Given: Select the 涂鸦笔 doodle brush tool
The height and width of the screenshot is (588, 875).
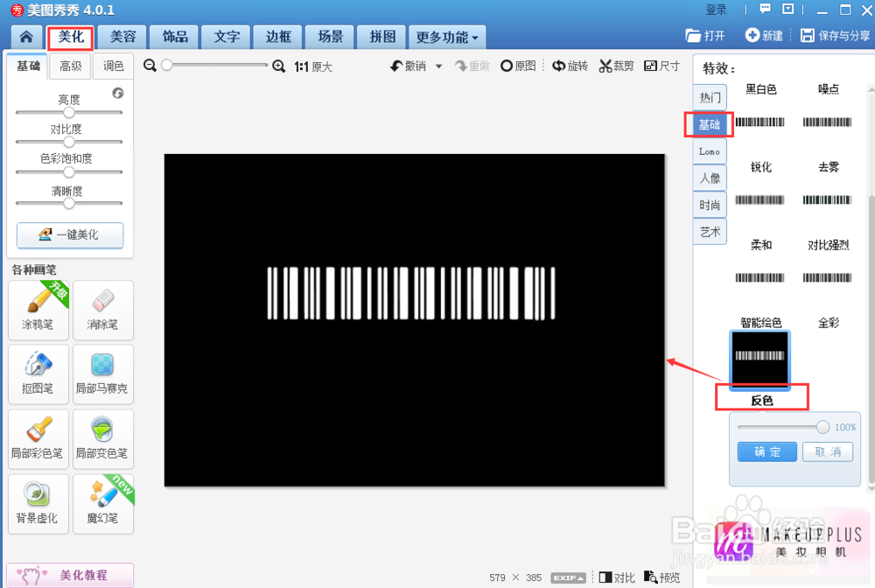Looking at the screenshot, I should (x=38, y=310).
